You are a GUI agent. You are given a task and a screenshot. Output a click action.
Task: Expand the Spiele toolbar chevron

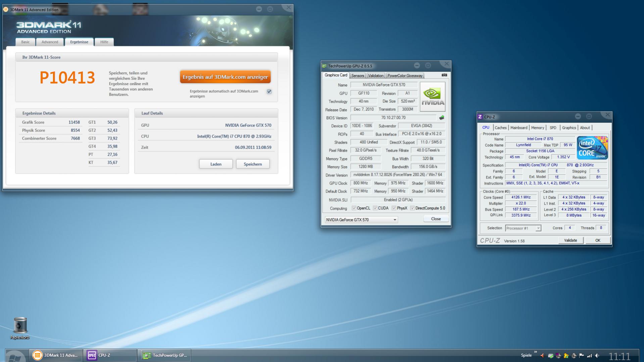pyautogui.click(x=535, y=352)
